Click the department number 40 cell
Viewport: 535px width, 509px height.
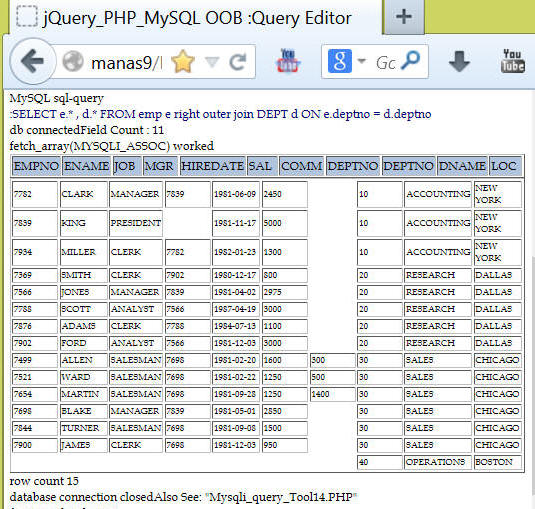(380, 462)
